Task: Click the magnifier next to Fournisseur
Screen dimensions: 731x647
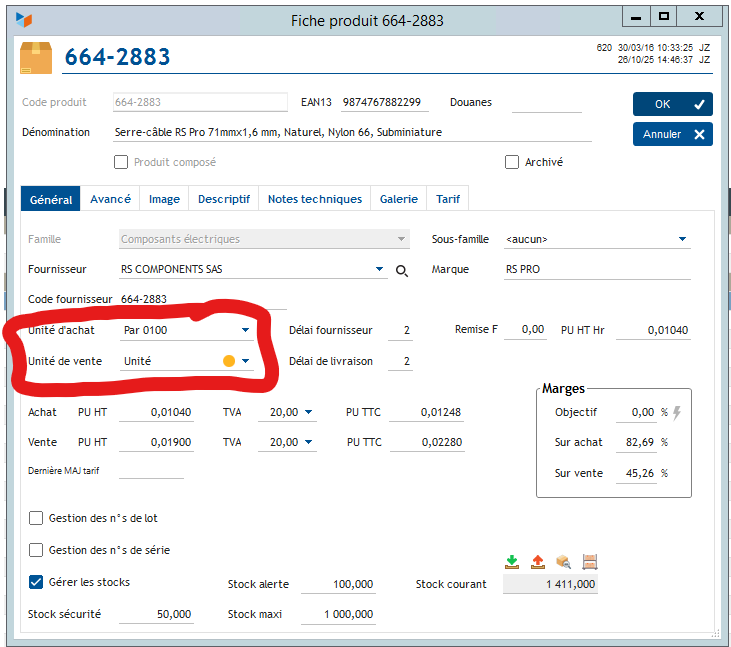Action: click(402, 270)
